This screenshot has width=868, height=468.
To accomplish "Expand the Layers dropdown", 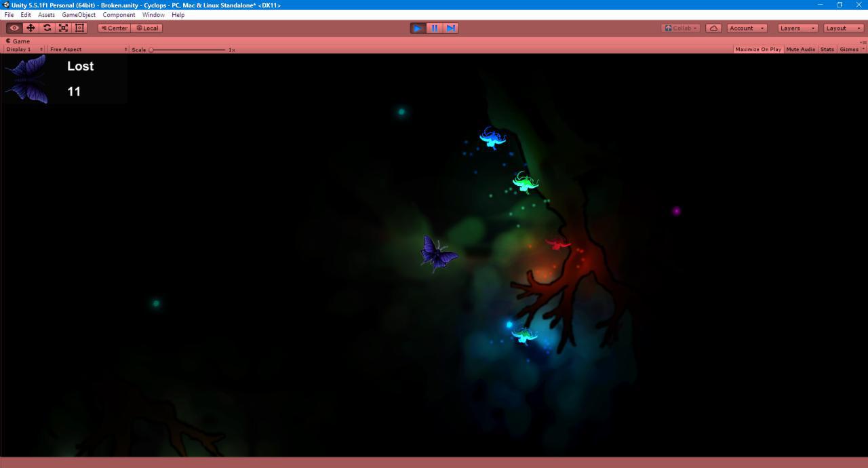I will pyautogui.click(x=797, y=28).
